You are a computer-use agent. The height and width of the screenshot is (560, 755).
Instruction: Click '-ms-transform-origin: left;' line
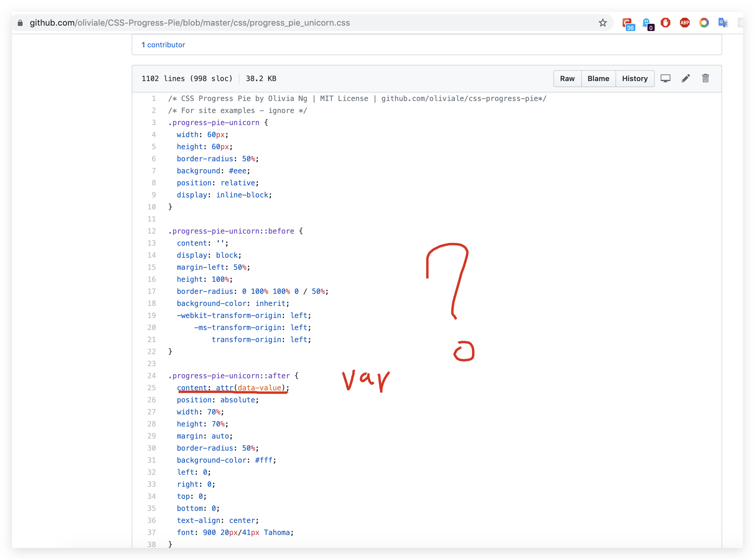coord(253,328)
